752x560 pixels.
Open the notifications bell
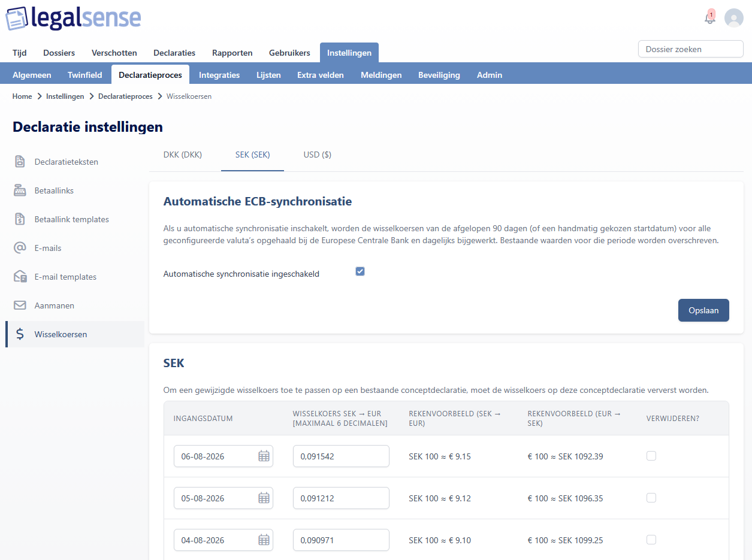click(x=710, y=17)
